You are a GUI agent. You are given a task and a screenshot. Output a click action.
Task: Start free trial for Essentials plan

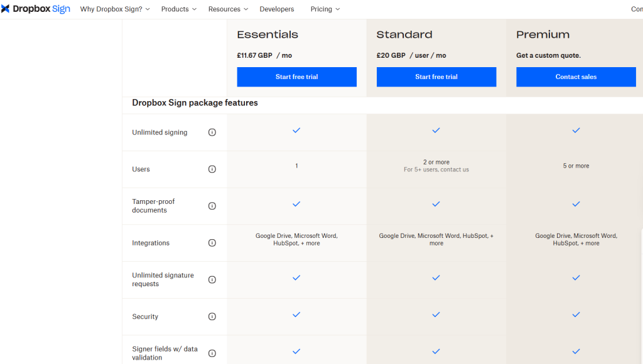tap(296, 77)
